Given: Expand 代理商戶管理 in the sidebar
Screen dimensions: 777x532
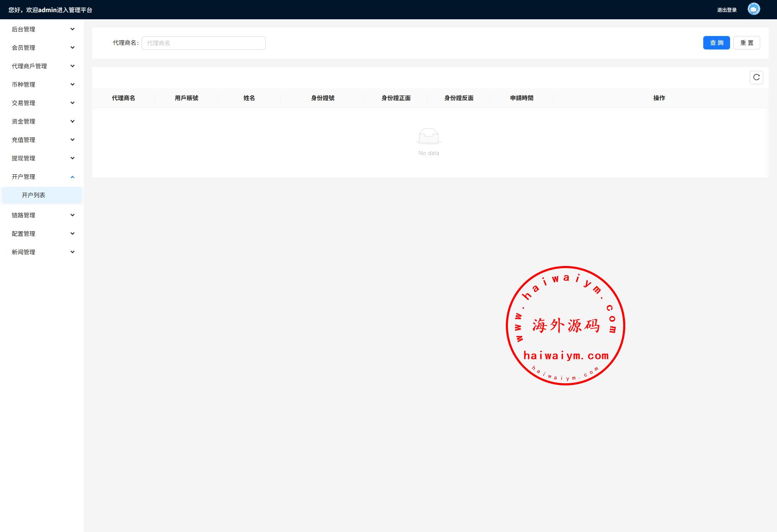Looking at the screenshot, I should point(42,66).
